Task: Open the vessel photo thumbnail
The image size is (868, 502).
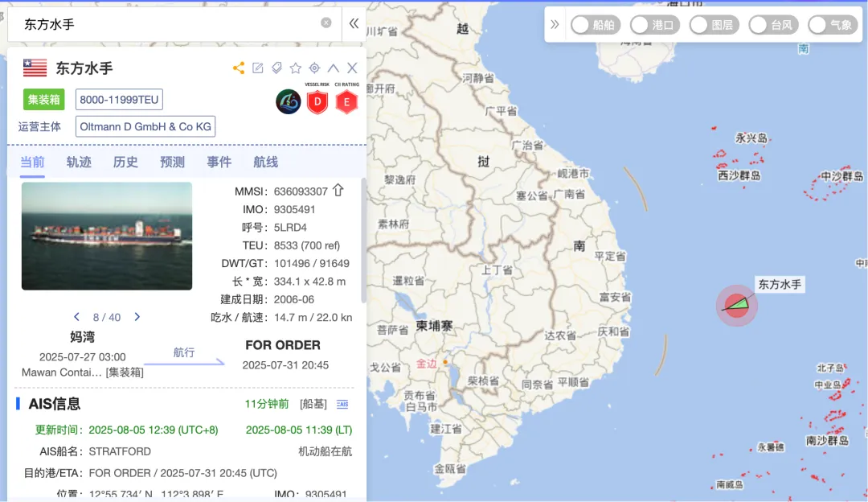Action: tap(107, 236)
